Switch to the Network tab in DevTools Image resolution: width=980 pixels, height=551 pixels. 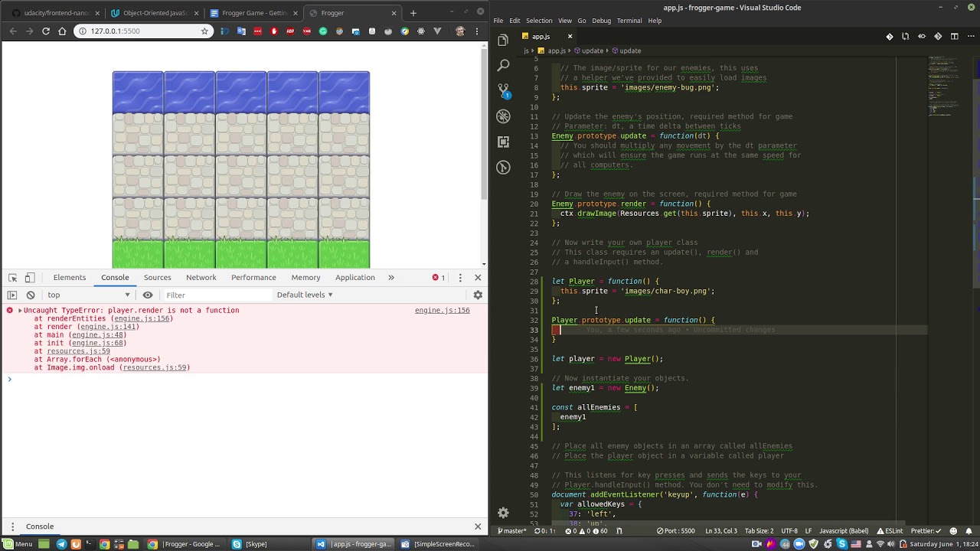point(201,277)
